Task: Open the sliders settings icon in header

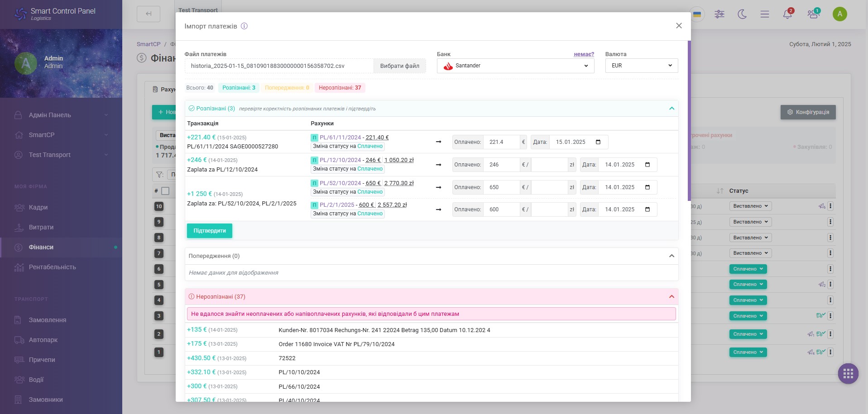Action: point(719,14)
